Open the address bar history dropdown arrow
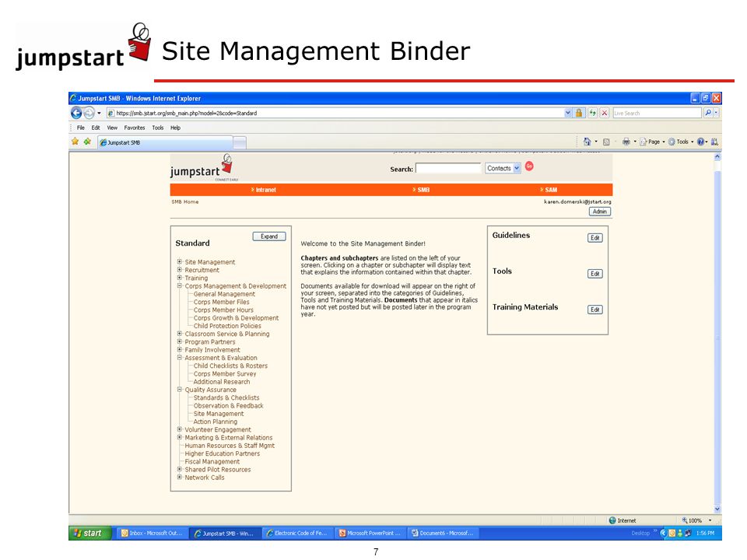Screen dimensions: 747x560 click(567, 113)
